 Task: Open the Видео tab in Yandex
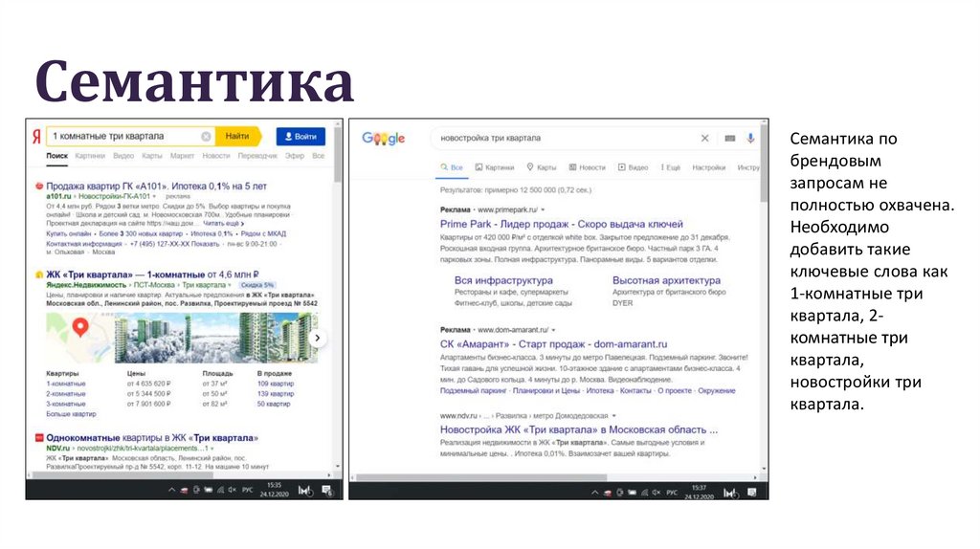(123, 156)
